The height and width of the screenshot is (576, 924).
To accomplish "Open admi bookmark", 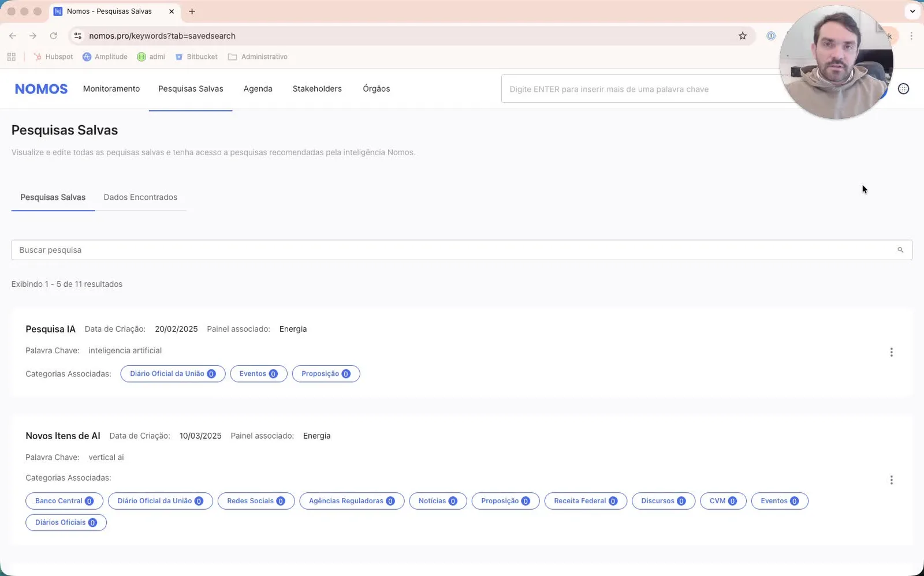I will (x=151, y=57).
